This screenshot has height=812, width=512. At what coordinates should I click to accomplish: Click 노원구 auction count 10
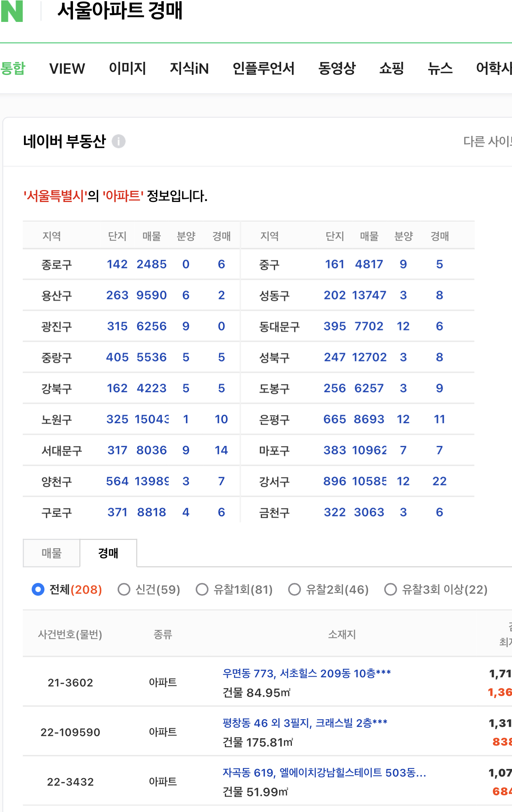221,419
